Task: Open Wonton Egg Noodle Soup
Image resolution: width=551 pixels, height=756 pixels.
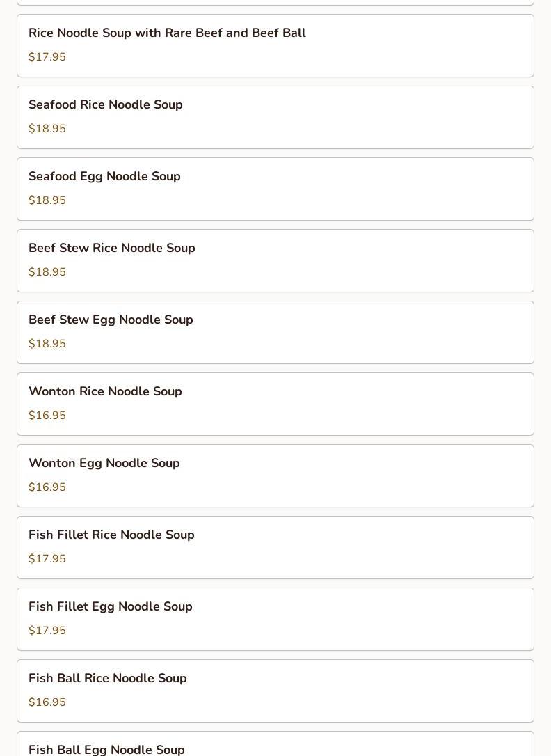Action: click(x=104, y=464)
